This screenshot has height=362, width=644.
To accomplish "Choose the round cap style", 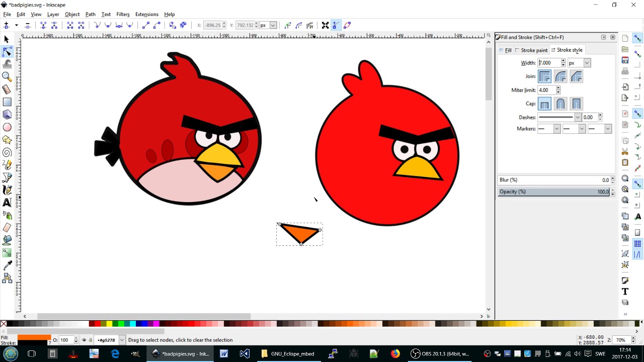I will tap(560, 104).
